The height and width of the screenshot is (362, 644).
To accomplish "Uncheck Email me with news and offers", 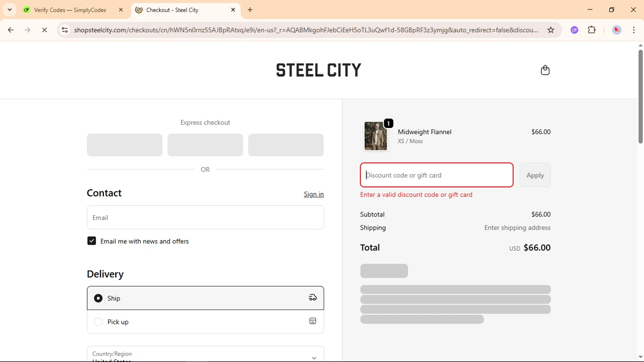I will pyautogui.click(x=91, y=241).
